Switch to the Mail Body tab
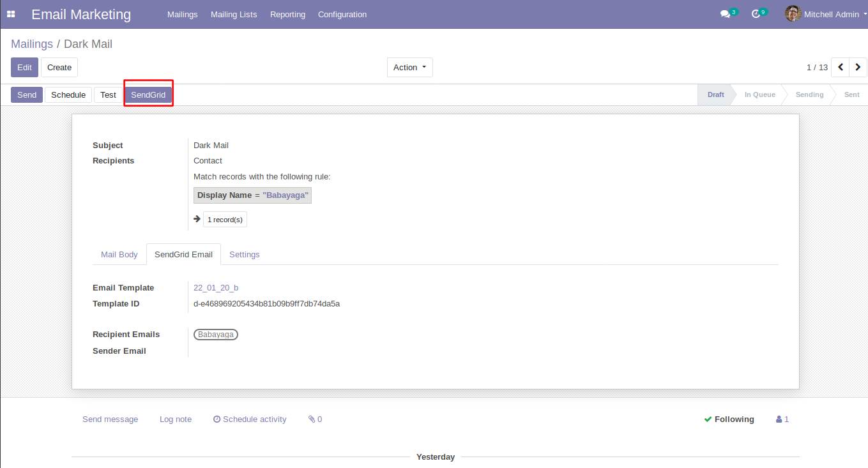The width and height of the screenshot is (868, 468). tap(119, 254)
